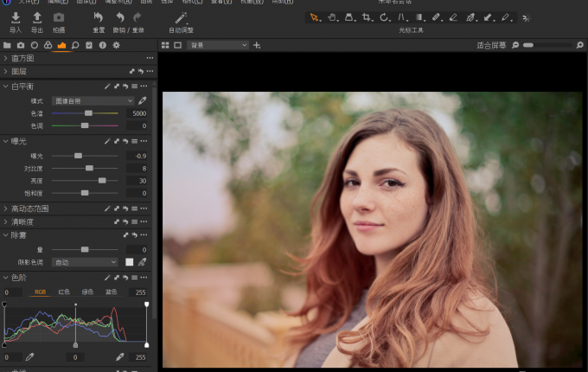
Task: Collapse the 曝光 exposure panel
Action: tap(5, 141)
